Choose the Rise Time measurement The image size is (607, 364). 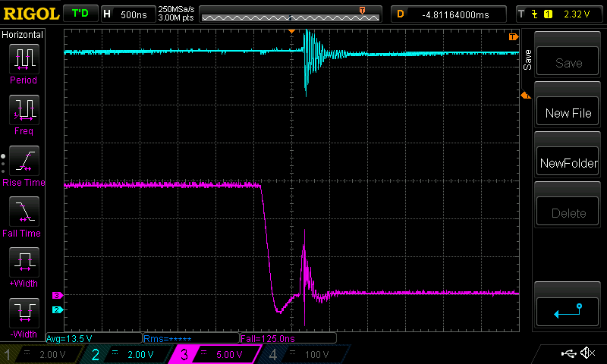click(x=23, y=165)
